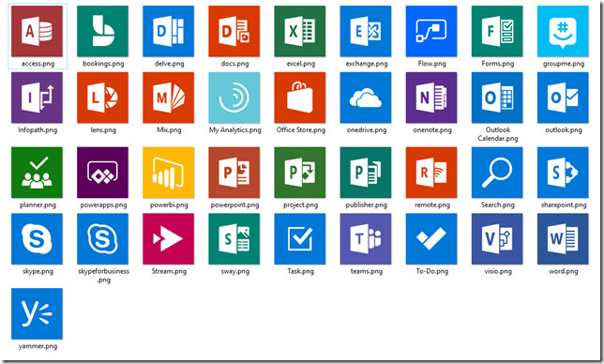Choose the excel.png icon
The image size is (604, 364).
300,31
